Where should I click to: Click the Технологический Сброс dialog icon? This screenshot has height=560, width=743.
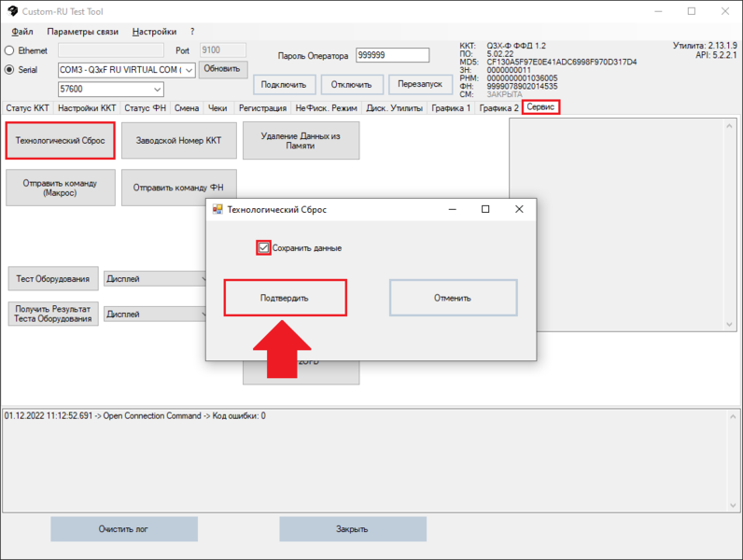coord(218,210)
